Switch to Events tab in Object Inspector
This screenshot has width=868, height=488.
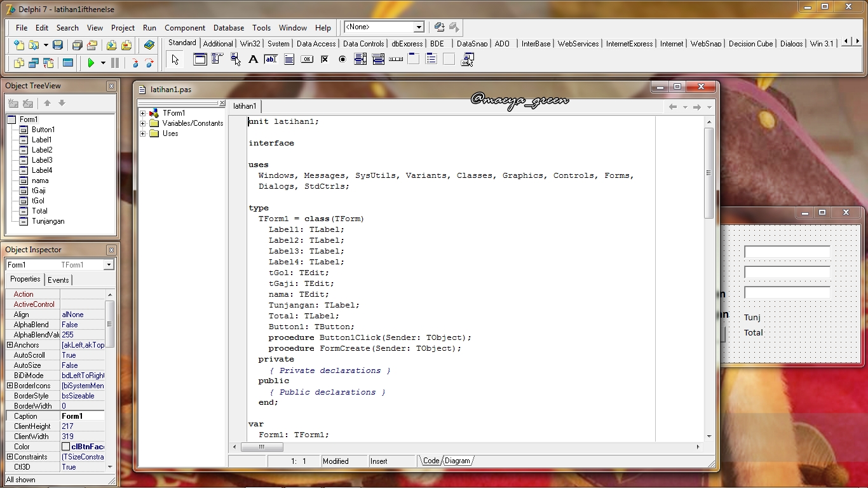pyautogui.click(x=58, y=280)
